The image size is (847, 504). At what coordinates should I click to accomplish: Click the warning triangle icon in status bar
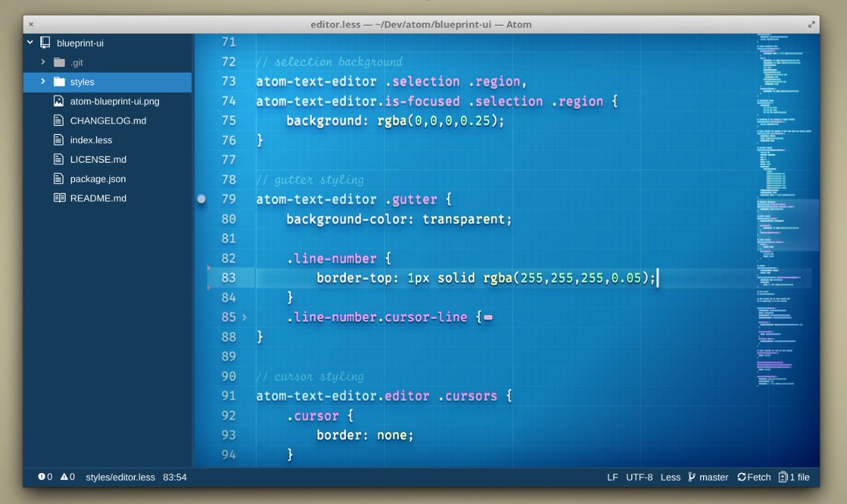pos(64,477)
